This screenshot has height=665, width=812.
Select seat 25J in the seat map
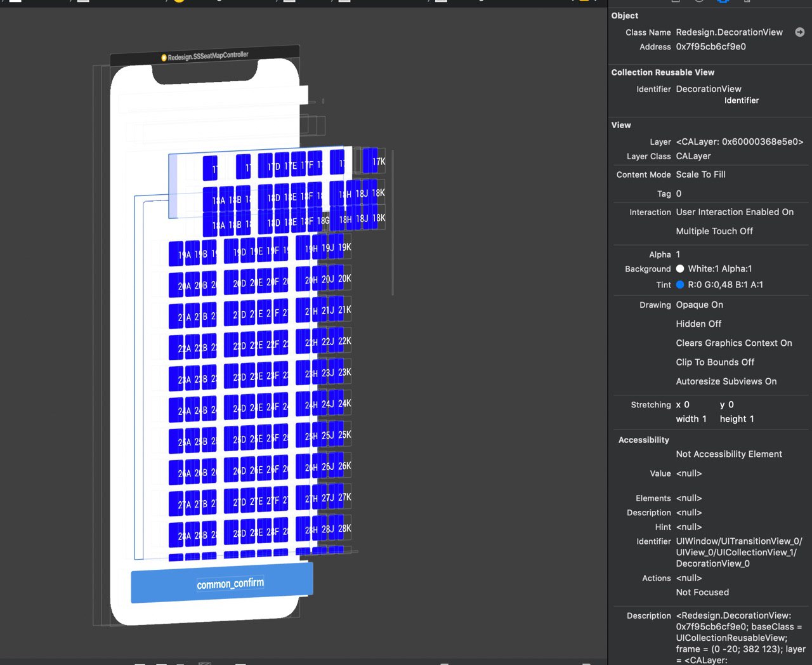[327, 435]
